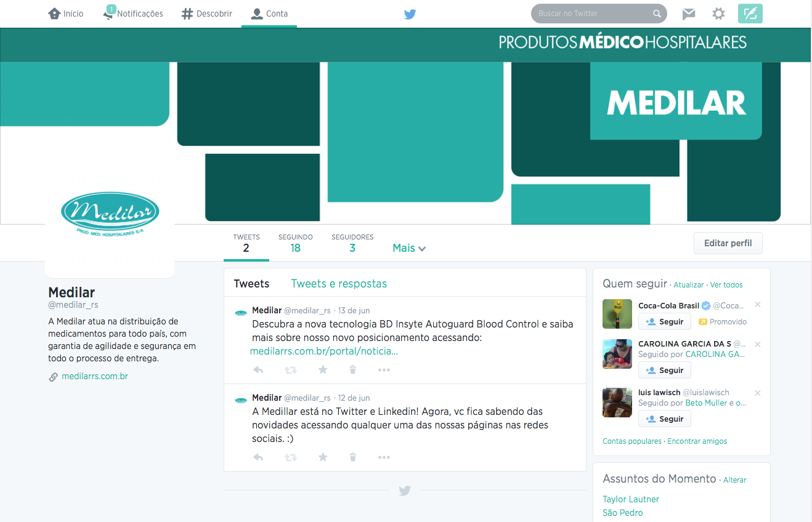View the Seguindo count 18

(x=296, y=244)
